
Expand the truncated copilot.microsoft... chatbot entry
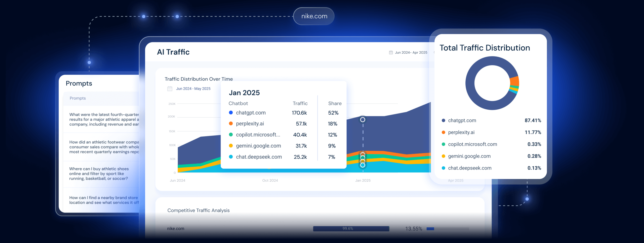click(x=258, y=135)
